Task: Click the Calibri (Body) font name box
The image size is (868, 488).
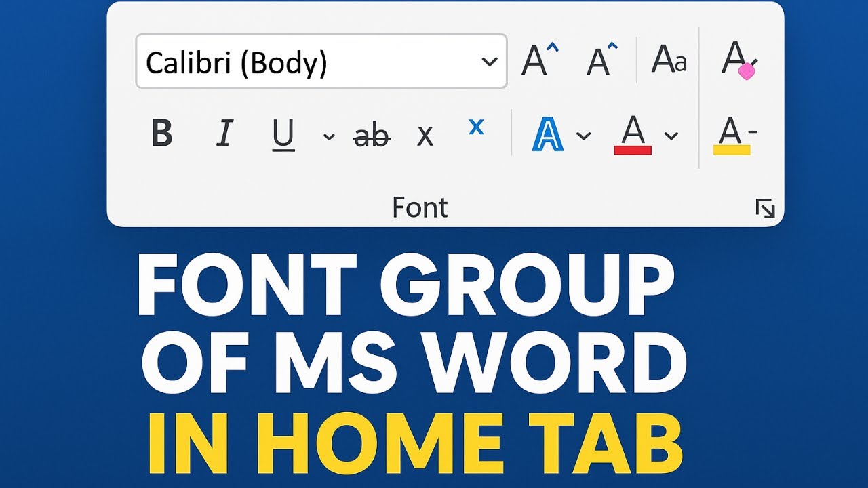Action: tap(321, 61)
